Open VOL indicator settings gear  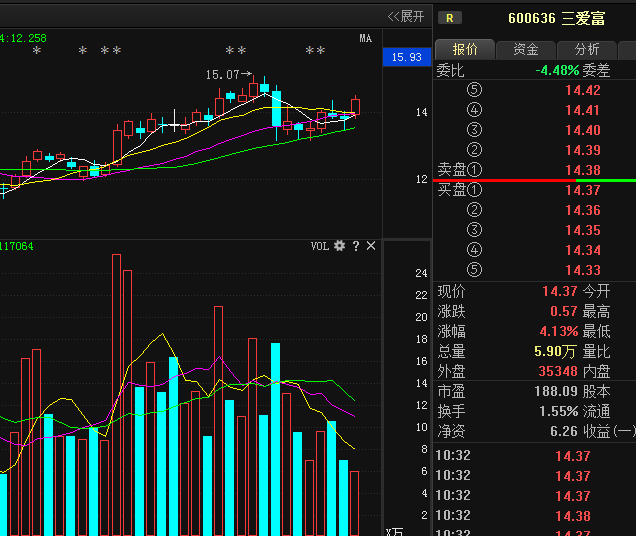(339, 245)
